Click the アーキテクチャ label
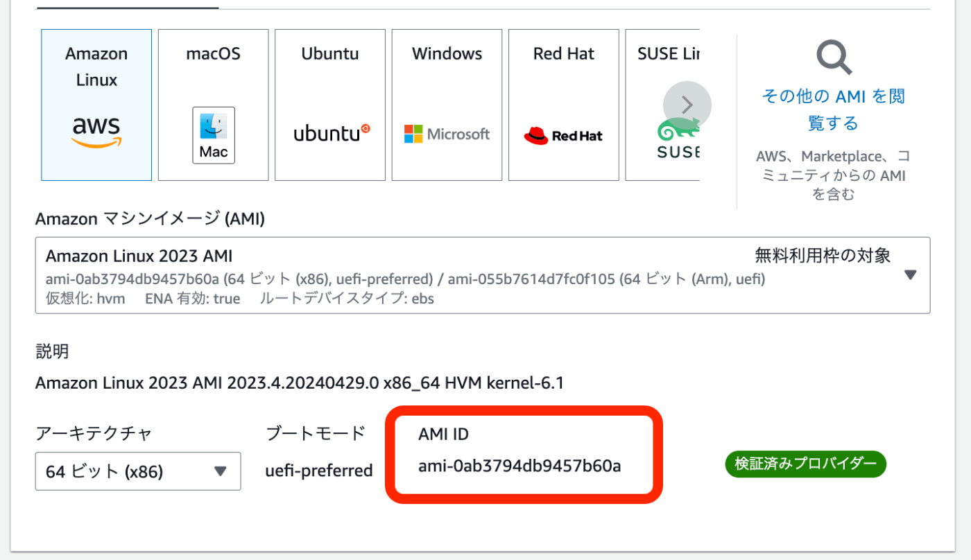This screenshot has height=560, width=971. [x=94, y=434]
